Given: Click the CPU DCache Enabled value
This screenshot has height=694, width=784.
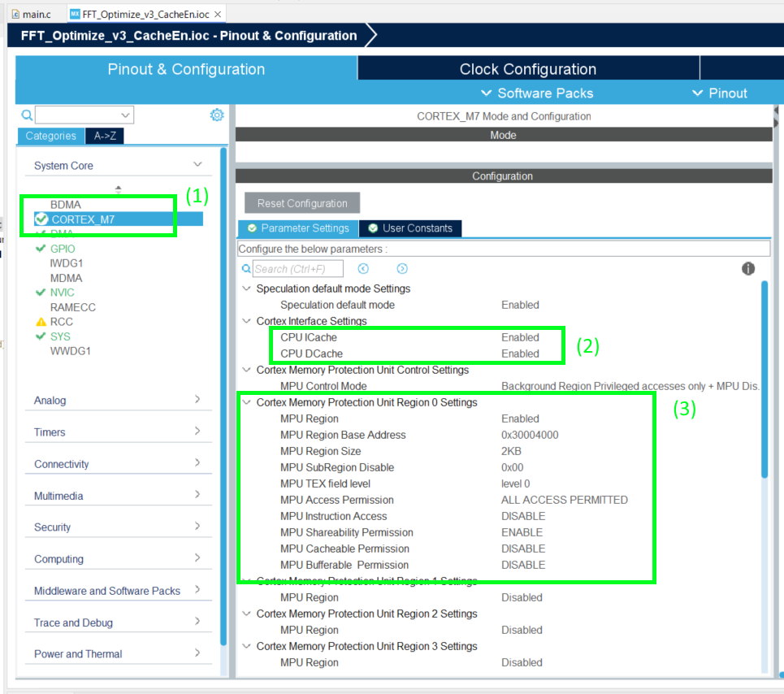Looking at the screenshot, I should pyautogui.click(x=520, y=354).
